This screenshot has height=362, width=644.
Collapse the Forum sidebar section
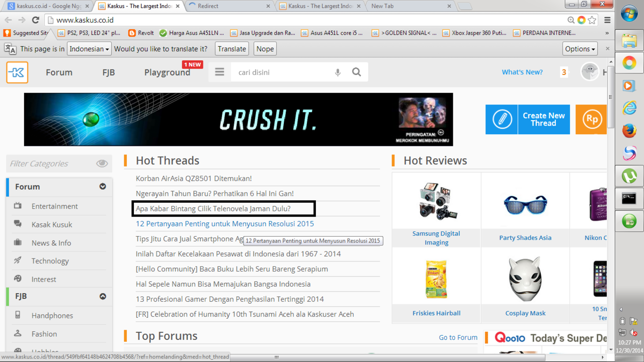click(103, 187)
